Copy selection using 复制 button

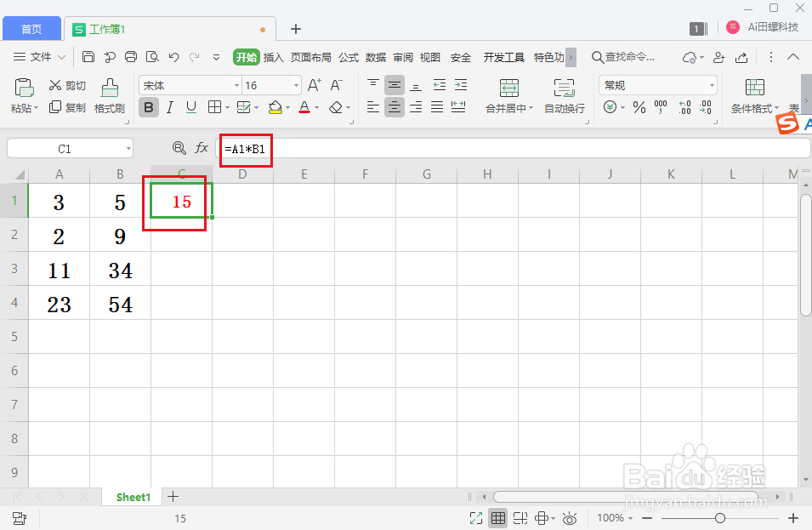click(67, 107)
